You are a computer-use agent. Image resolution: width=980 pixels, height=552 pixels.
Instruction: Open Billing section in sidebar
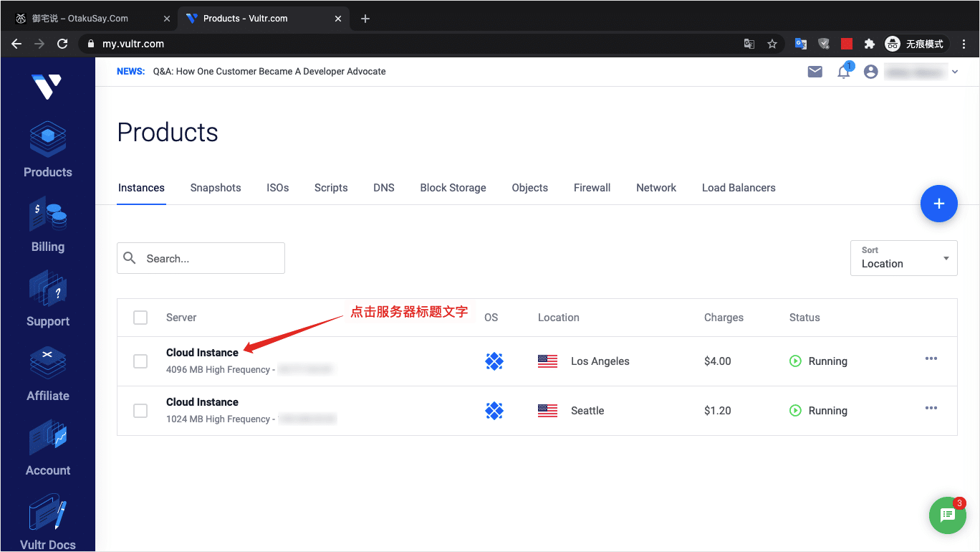[48, 225]
